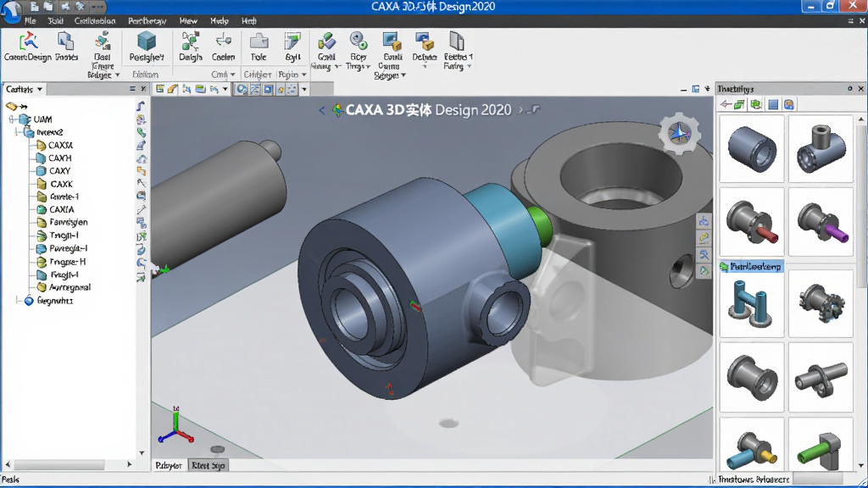Click the right arrow beside the CAXA 3D Design 2020 title
Screen dimensions: 868x488
(x=520, y=110)
